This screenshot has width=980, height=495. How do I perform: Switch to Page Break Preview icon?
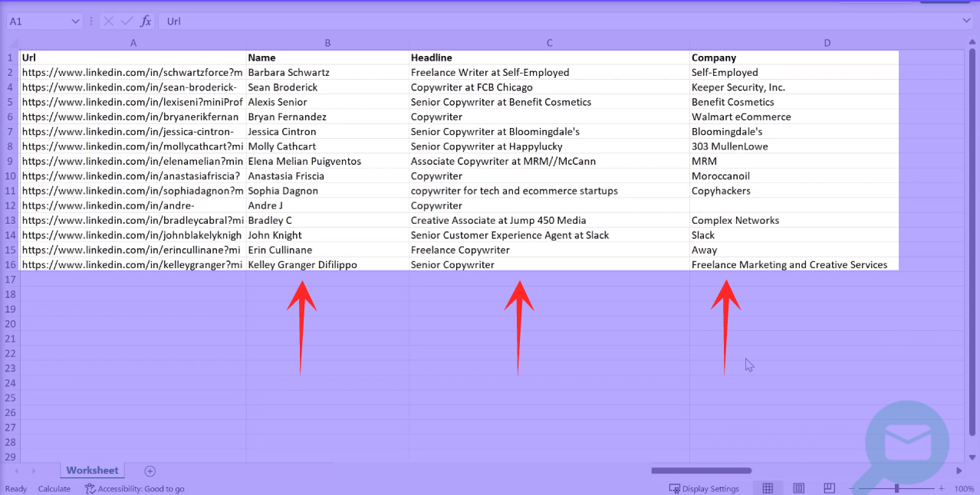tap(829, 488)
